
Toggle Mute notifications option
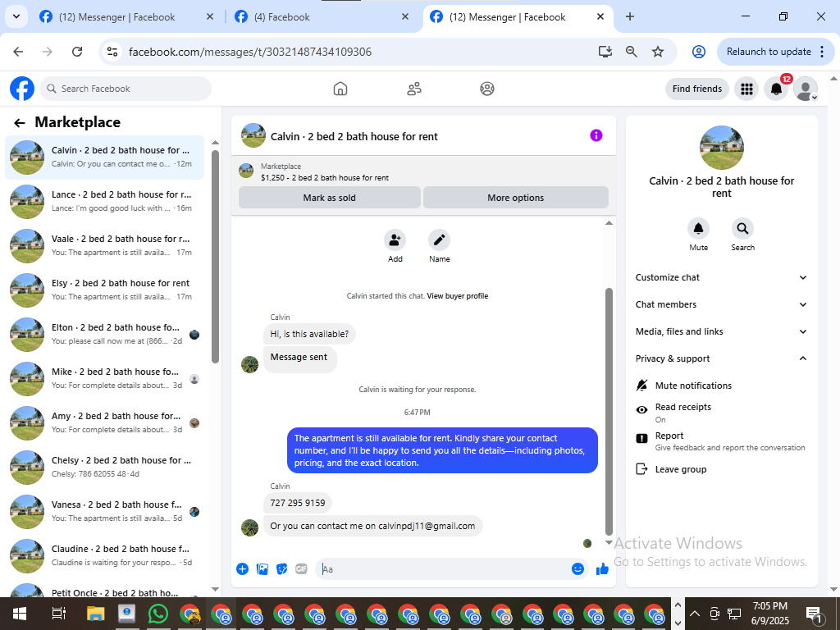[721, 386]
